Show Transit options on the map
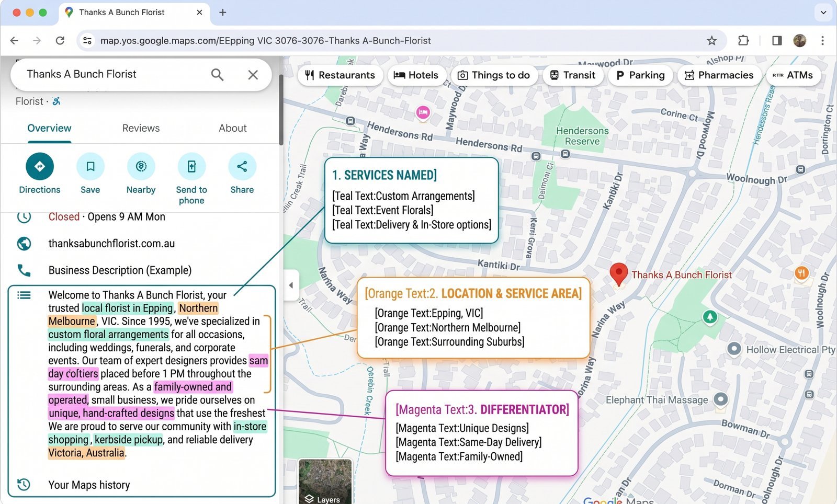 pos(573,75)
